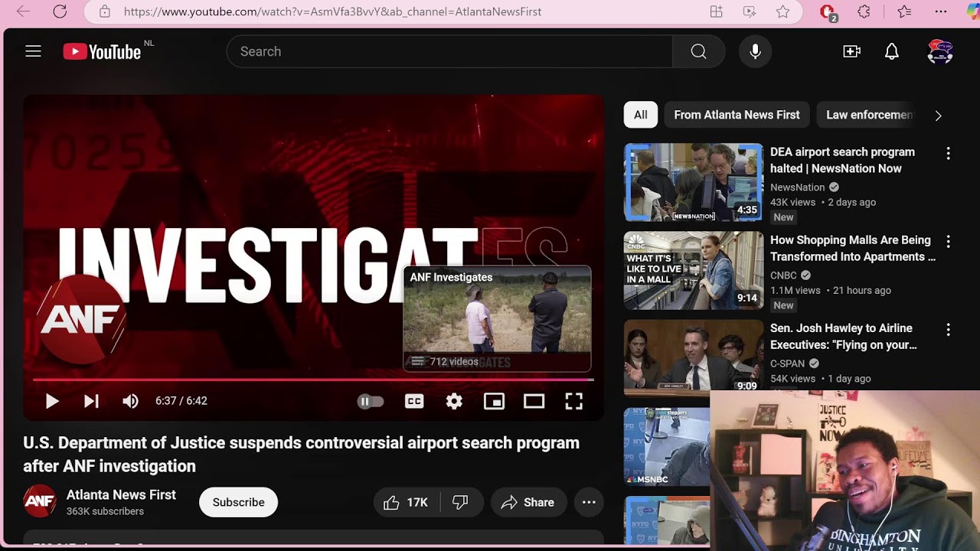This screenshot has height=551, width=980.
Task: Switch to miniplayer
Action: point(494,401)
